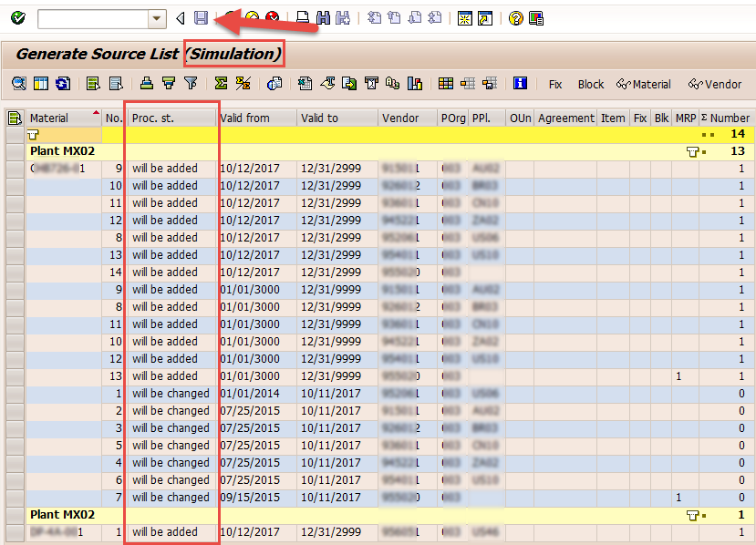
Task: Set a filter on the list
Action: 191,84
